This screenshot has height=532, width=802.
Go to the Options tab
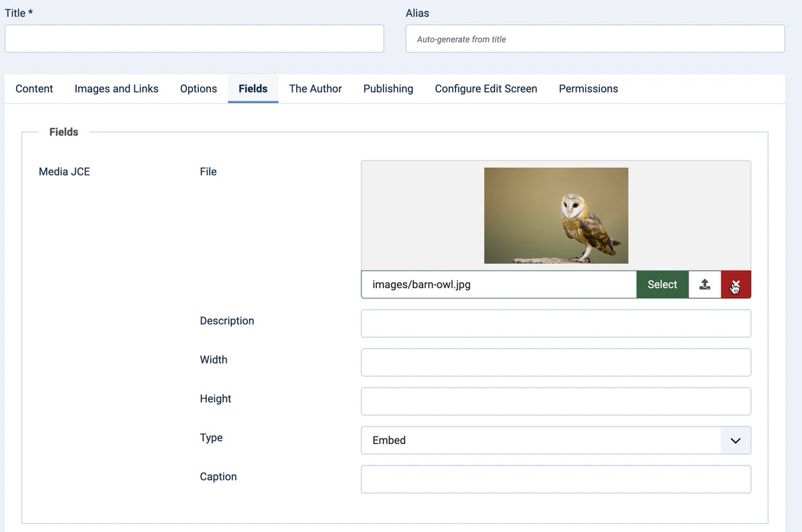click(198, 89)
